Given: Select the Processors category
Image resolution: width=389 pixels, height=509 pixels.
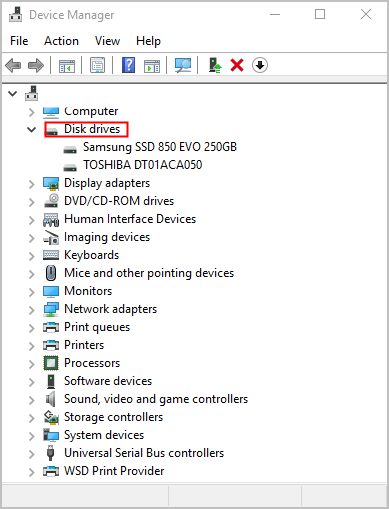Looking at the screenshot, I should tap(92, 363).
